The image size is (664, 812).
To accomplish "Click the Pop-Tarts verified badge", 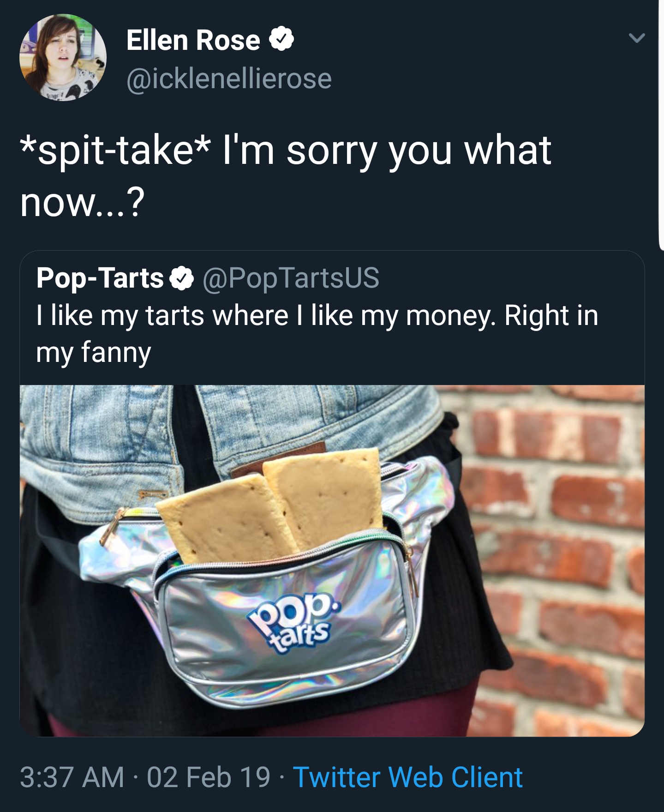I will (x=181, y=278).
